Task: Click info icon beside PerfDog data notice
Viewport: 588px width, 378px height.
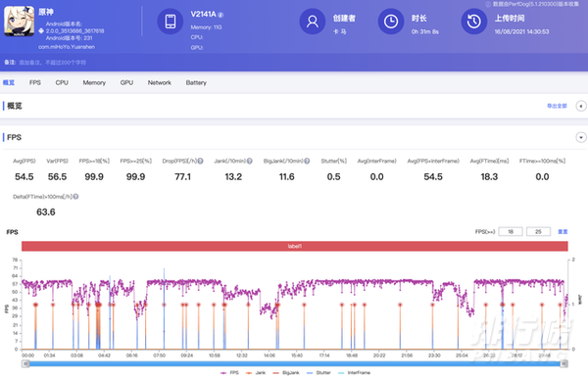Action: click(x=488, y=4)
